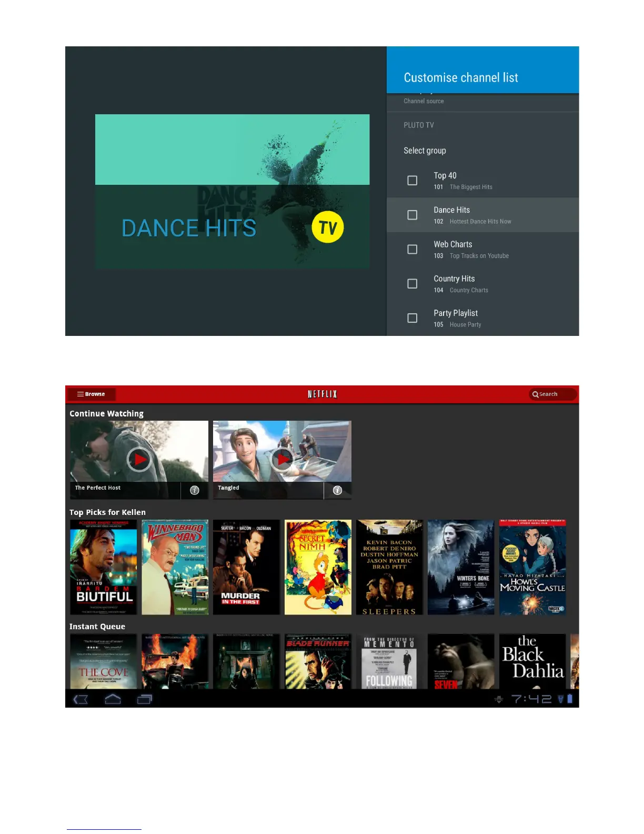The image size is (644, 834).
Task: Open the Sleepers movie poster
Action: 389,567
